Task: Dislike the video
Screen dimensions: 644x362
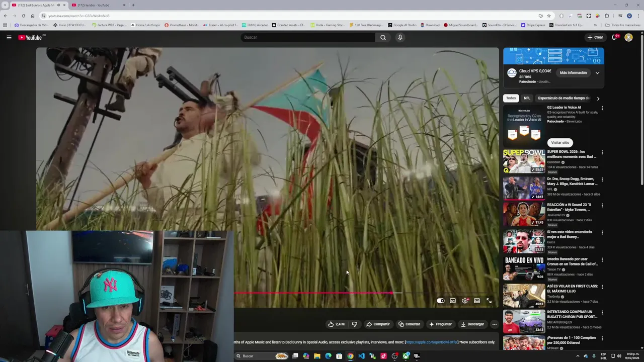Action: pos(354,324)
